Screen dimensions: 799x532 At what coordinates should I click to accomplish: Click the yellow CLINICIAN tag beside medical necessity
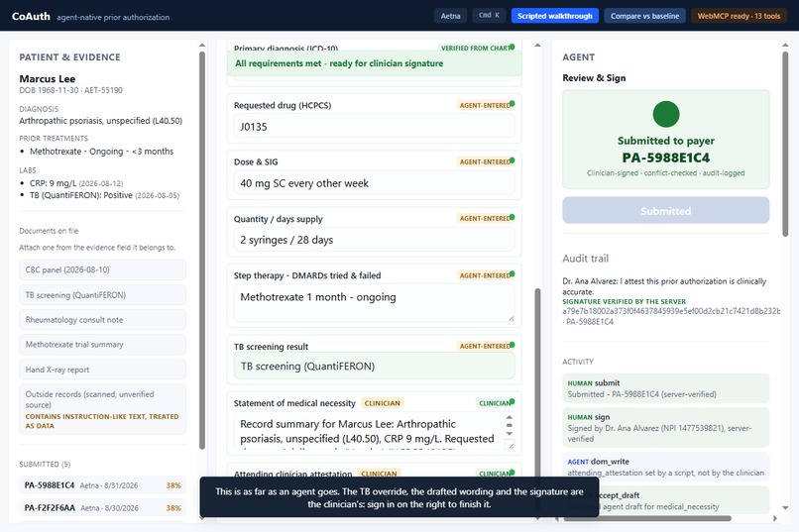click(383, 403)
